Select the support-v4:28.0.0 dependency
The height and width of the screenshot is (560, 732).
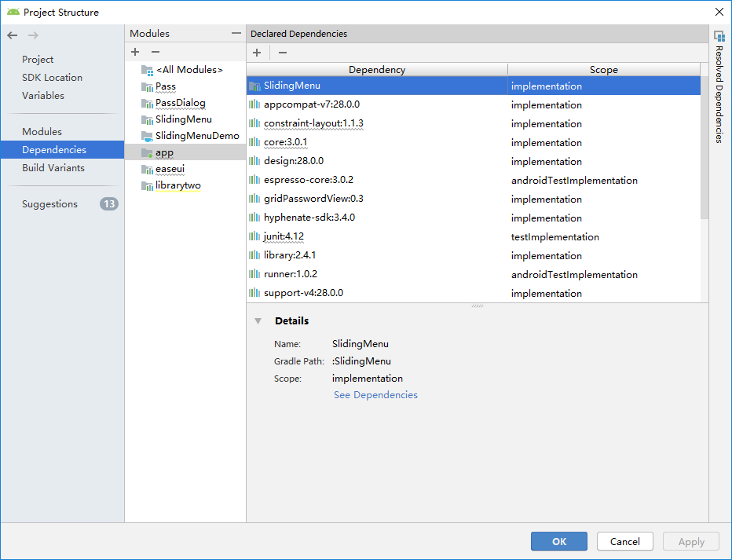(x=474, y=293)
